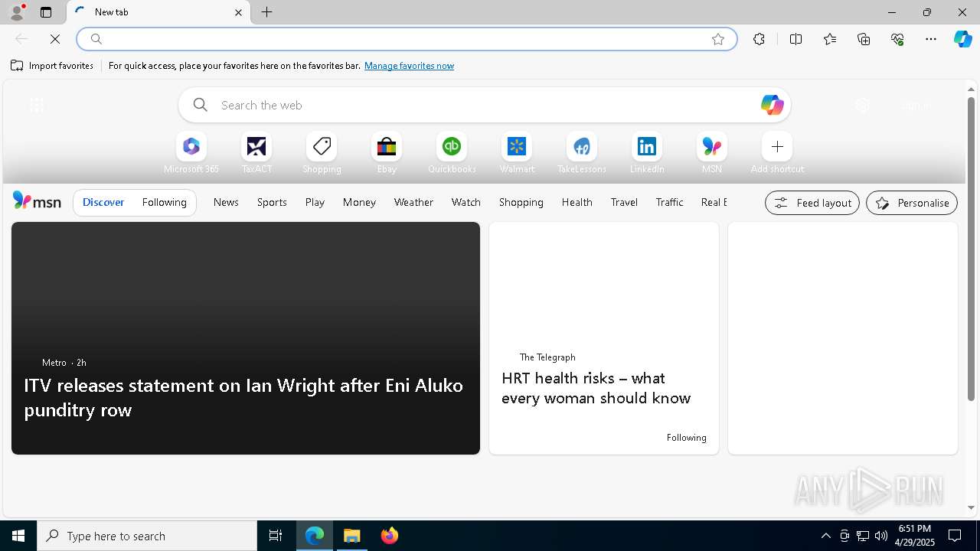
Task: Open the News category
Action: [226, 202]
